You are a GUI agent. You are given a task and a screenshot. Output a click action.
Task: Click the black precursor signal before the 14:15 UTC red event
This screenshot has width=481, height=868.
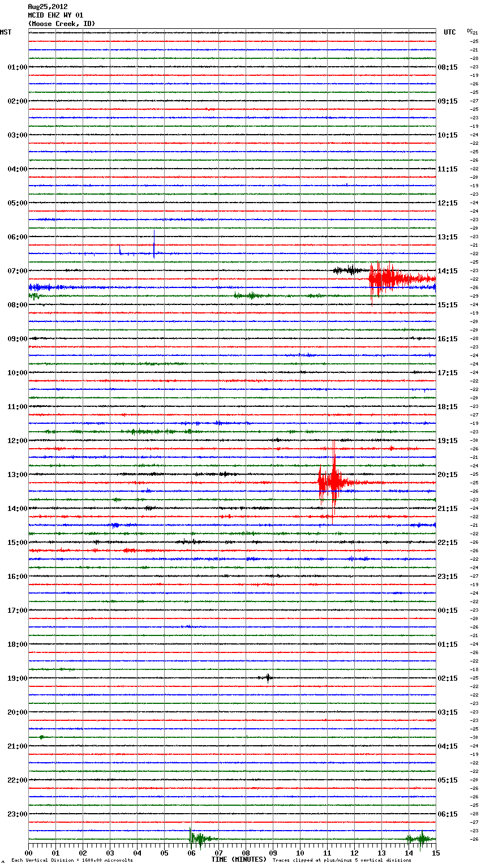coord(350,270)
